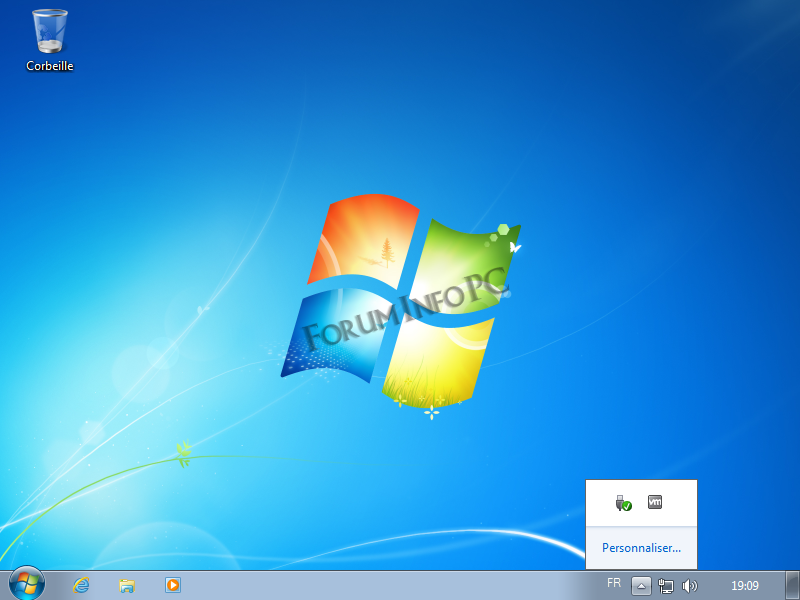Select the Corbeille recycle bin icon

(49, 40)
